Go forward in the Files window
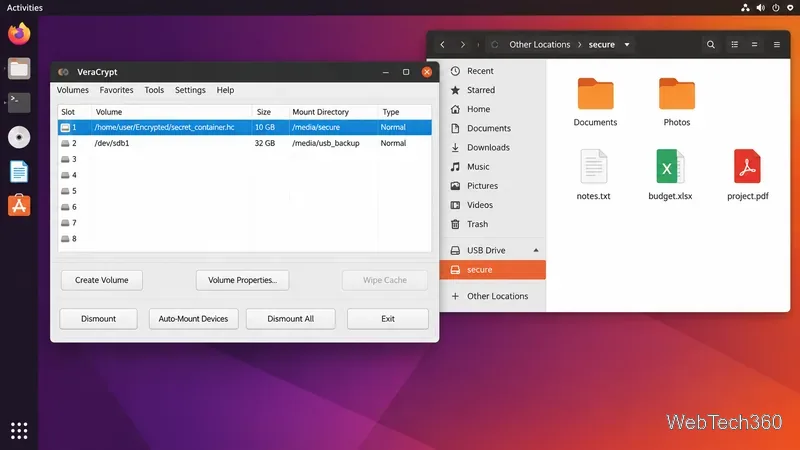This screenshot has height=450, width=800. click(x=462, y=44)
